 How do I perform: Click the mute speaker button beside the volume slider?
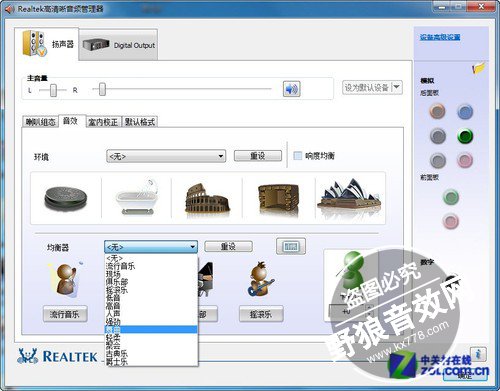pos(291,89)
